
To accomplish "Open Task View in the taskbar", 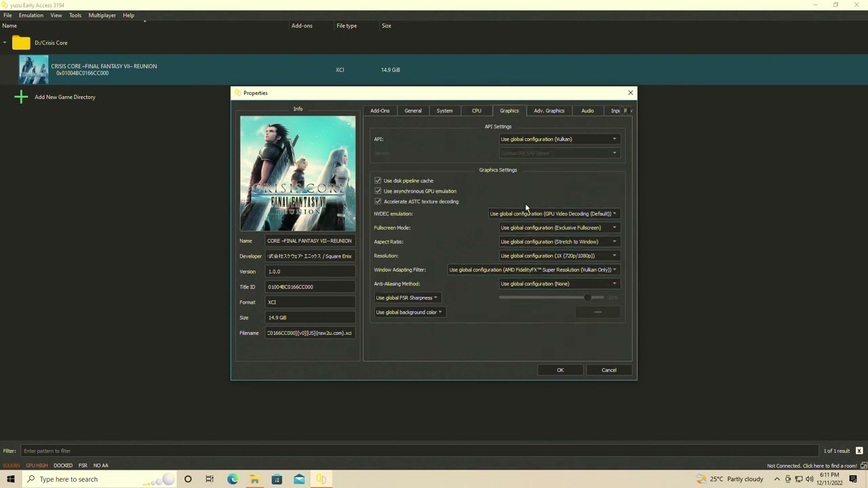I will [x=210, y=479].
